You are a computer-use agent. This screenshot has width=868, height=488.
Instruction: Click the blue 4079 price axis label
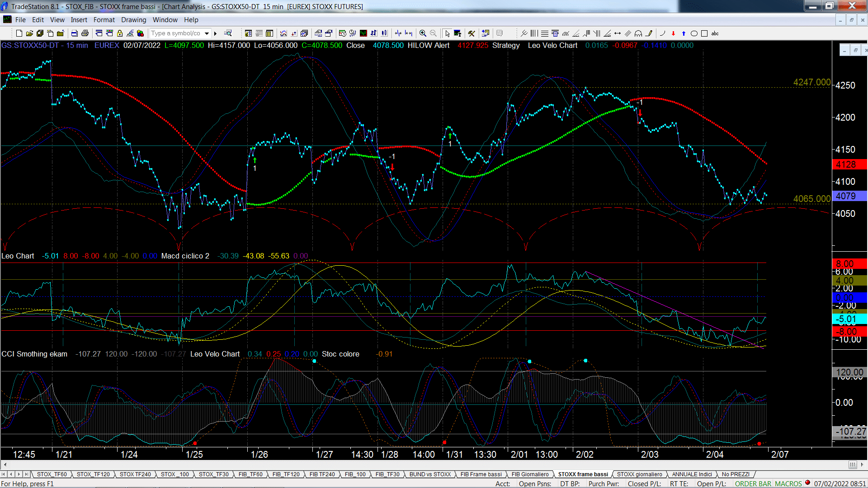pyautogui.click(x=849, y=196)
